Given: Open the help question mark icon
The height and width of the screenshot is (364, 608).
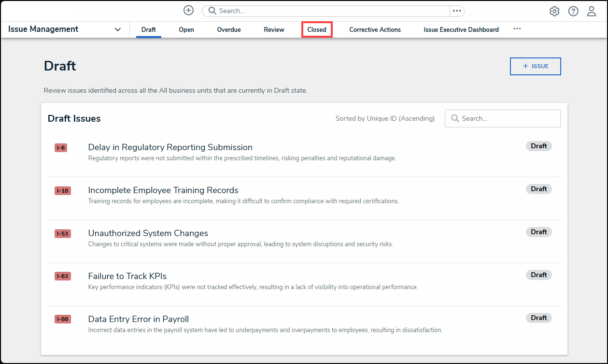Looking at the screenshot, I should (573, 11).
